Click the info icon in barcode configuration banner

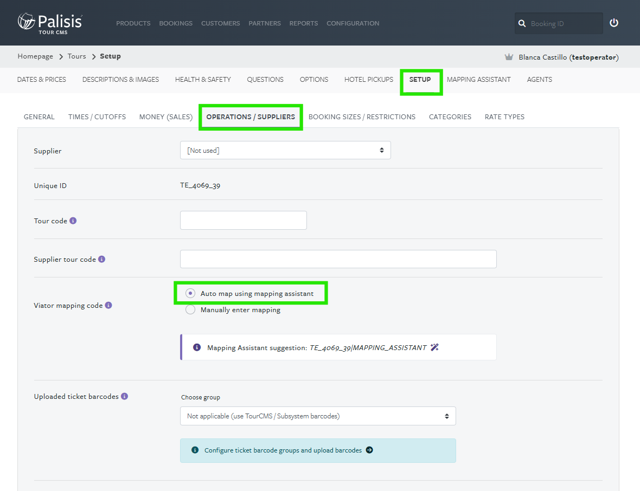click(x=195, y=450)
